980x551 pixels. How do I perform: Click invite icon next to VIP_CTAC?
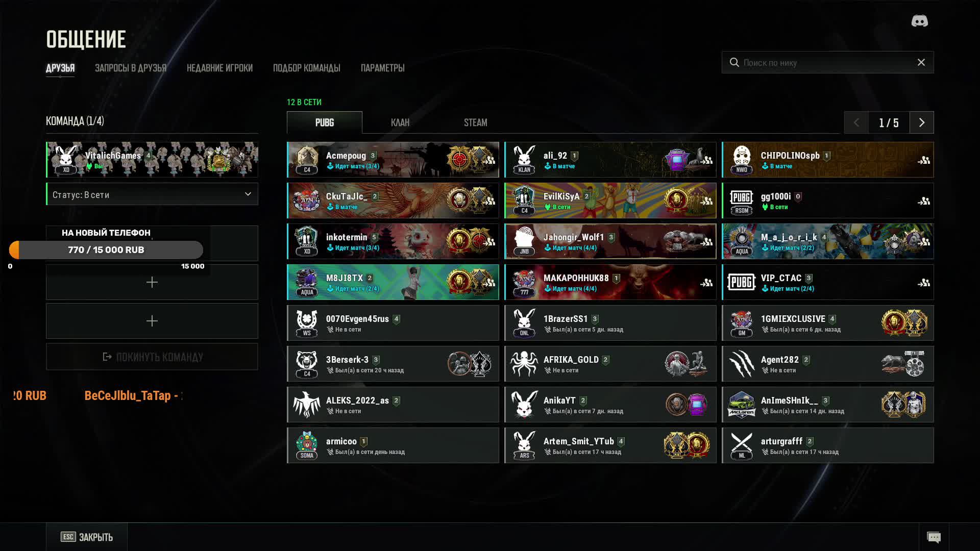924,283
